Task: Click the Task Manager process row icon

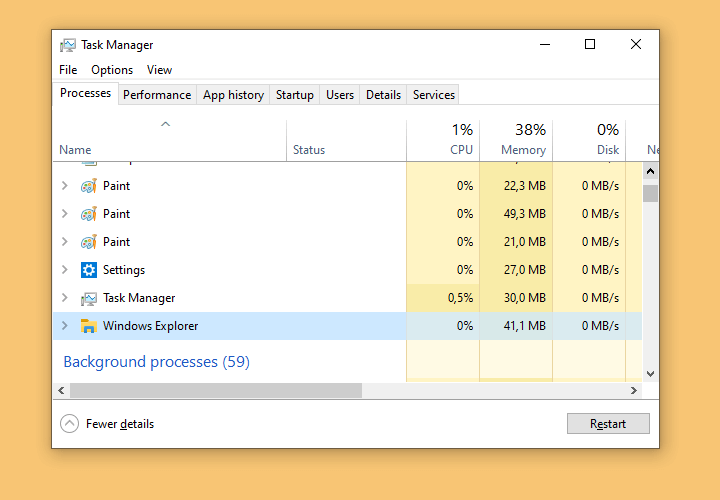Action: click(x=89, y=299)
